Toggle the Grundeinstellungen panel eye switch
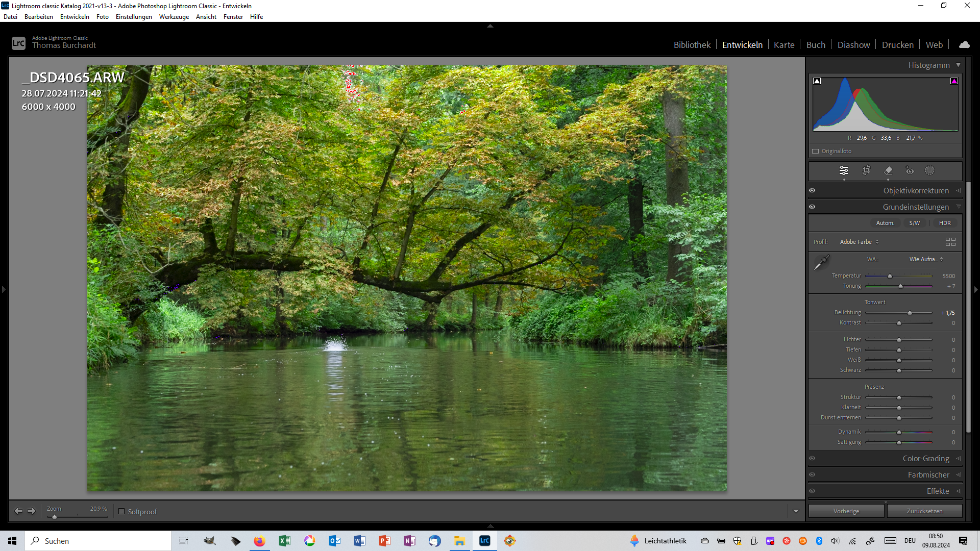Screen dimensions: 980x551 [812, 207]
